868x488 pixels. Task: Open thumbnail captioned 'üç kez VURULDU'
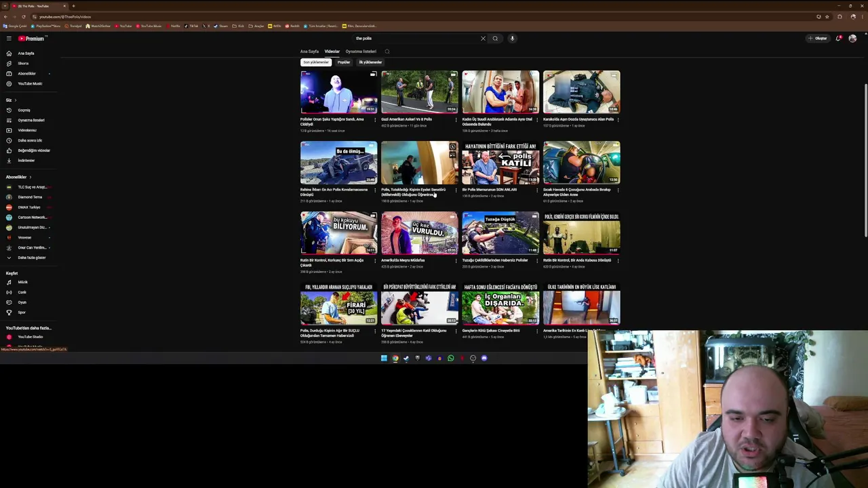[420, 233]
